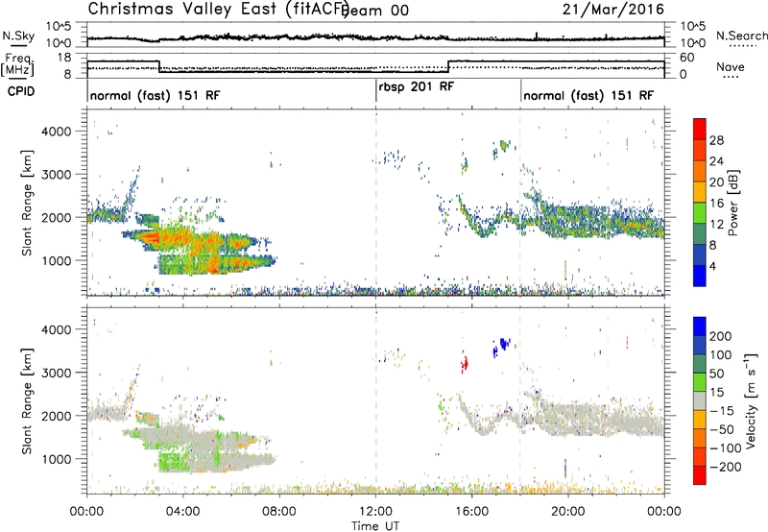This screenshot has width=768, height=532.
Task: Select the 08:00 time tick label
Action: coord(279,512)
